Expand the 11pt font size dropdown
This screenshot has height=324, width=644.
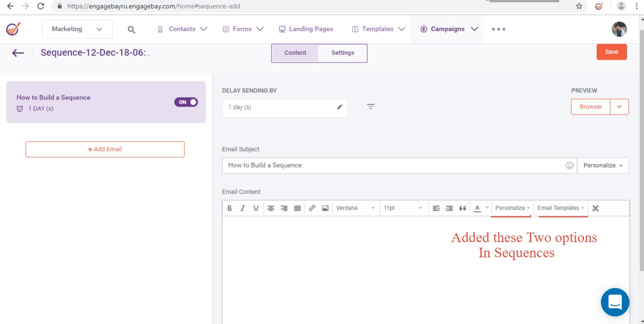click(403, 208)
